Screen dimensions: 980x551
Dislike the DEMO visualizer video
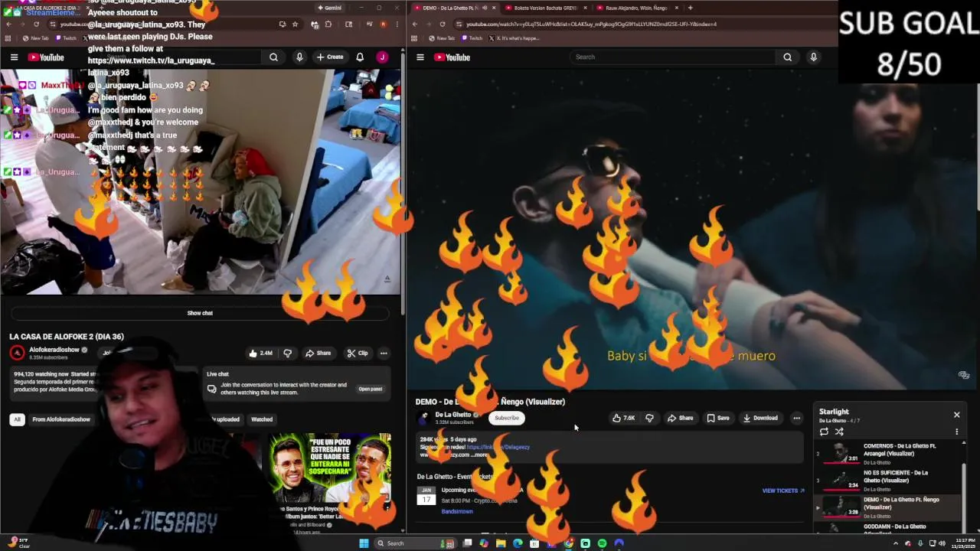pos(650,418)
